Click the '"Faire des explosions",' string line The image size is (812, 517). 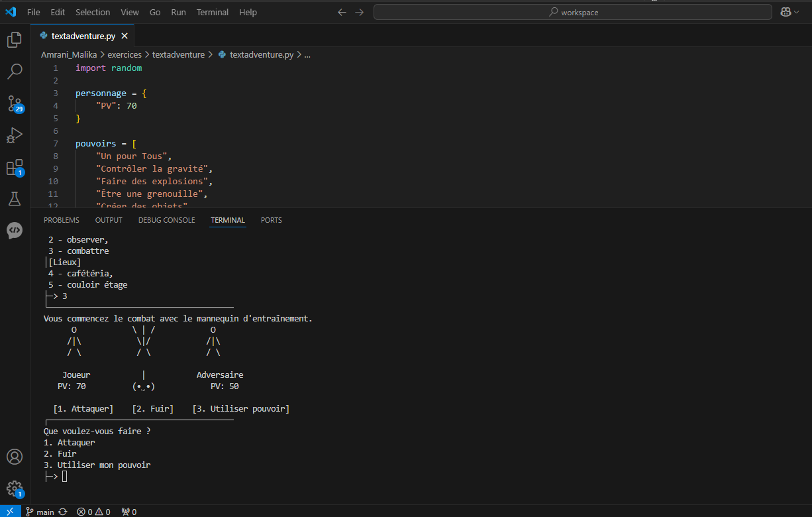point(154,182)
